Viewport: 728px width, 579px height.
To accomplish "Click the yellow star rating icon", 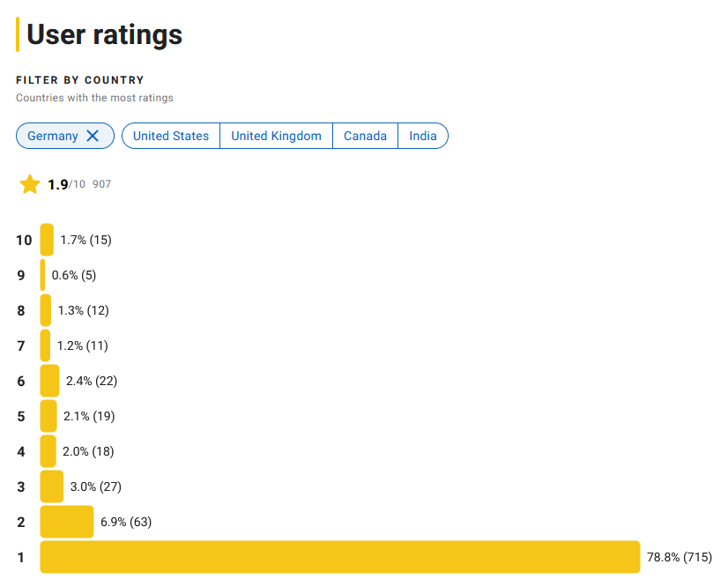I will click(30, 184).
